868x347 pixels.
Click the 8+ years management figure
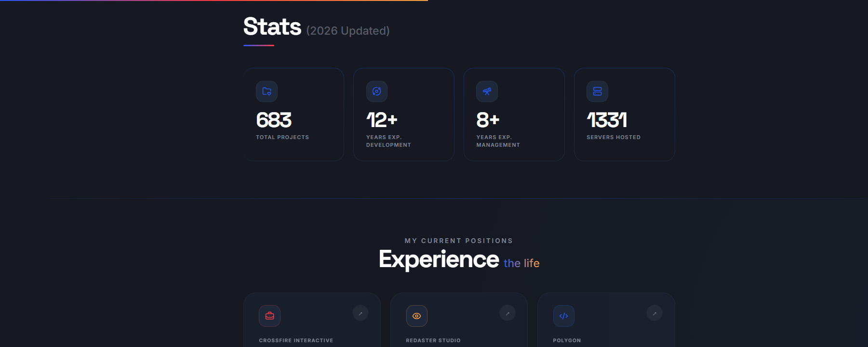pyautogui.click(x=488, y=120)
